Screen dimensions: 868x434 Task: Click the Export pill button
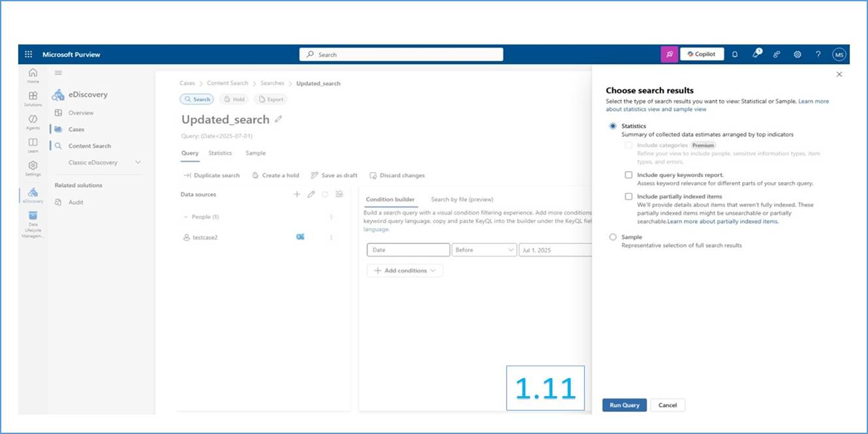(271, 99)
